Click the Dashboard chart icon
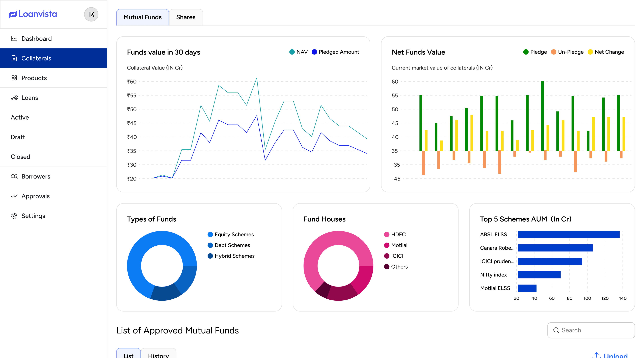This screenshot has width=644, height=358. coord(14,38)
